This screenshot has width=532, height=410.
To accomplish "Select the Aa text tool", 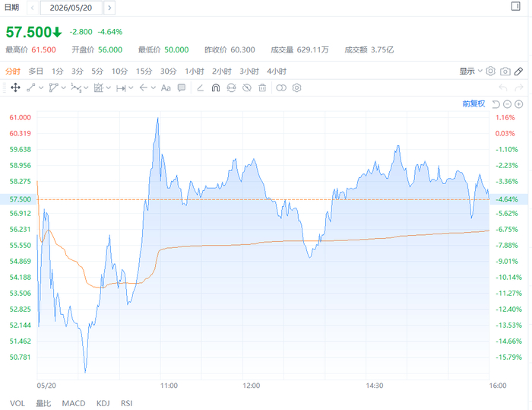I will (x=166, y=88).
